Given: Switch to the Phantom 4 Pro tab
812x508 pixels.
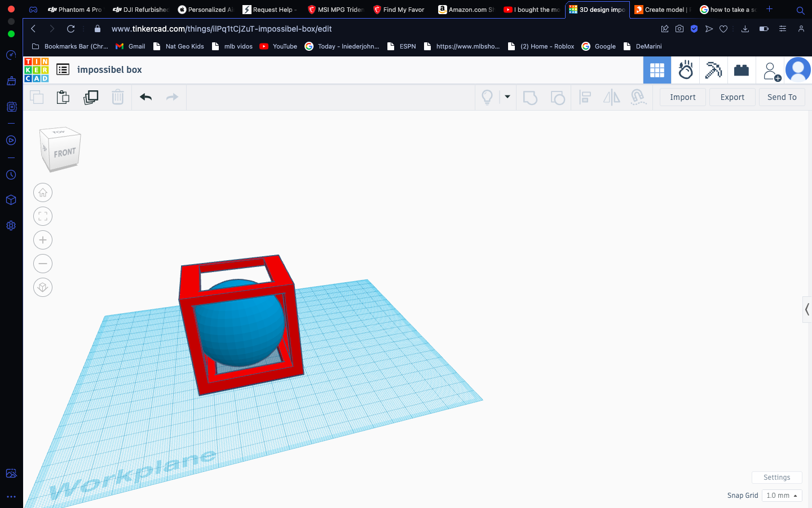Looking at the screenshot, I should coord(74,10).
